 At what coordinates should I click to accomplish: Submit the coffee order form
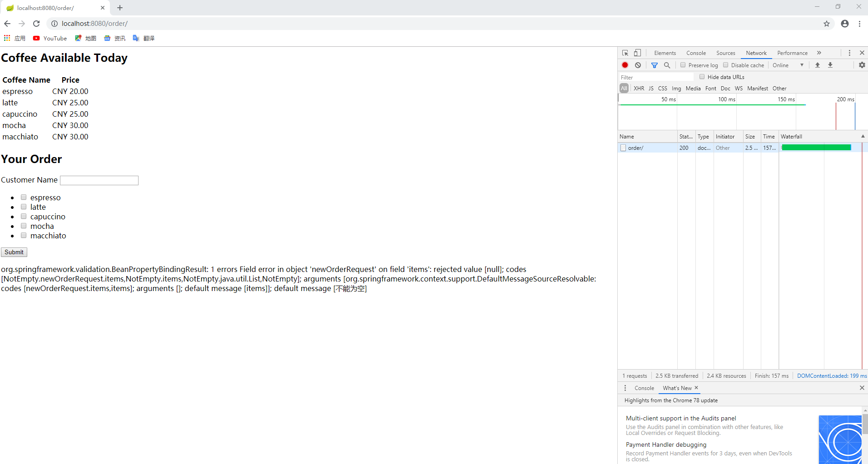coord(14,252)
